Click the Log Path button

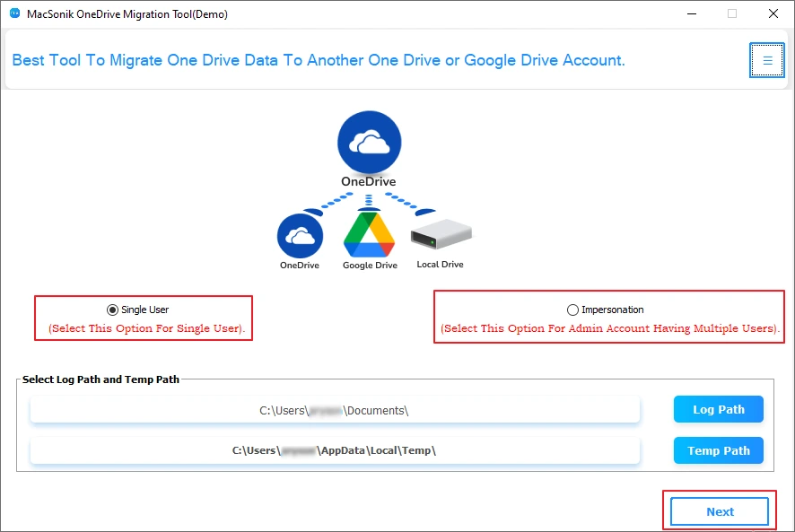pyautogui.click(x=718, y=409)
